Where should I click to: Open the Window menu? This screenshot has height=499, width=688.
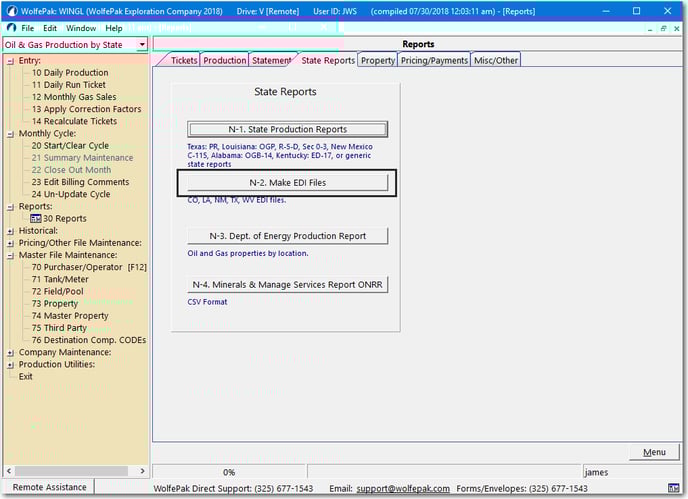tap(81, 28)
